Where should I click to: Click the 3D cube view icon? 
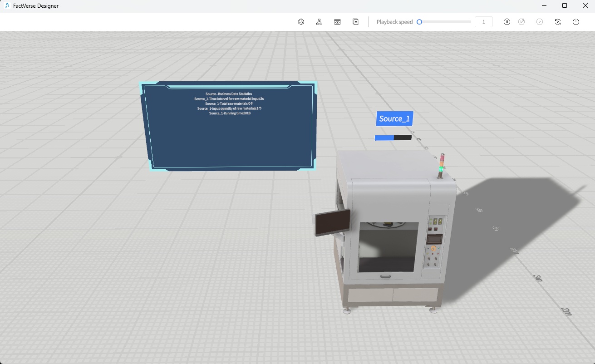click(301, 22)
